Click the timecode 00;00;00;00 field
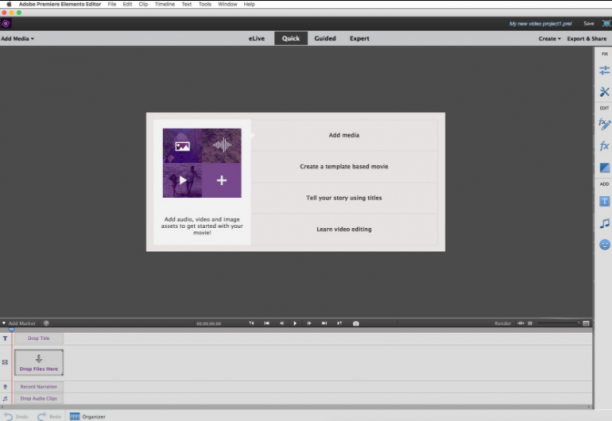612x421 pixels. tap(208, 323)
